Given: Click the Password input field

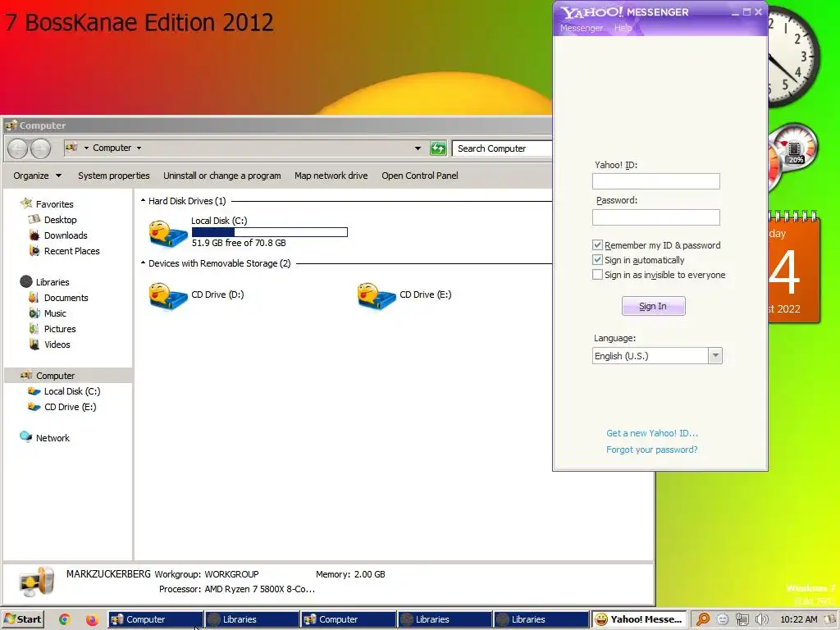Looking at the screenshot, I should 655,217.
